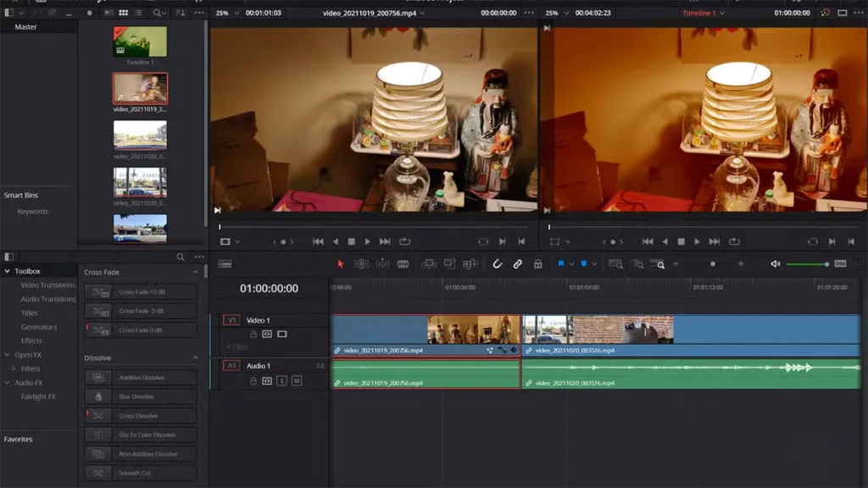The width and height of the screenshot is (868, 488).
Task: Select the arrow Selection Mode tool
Action: pos(341,264)
